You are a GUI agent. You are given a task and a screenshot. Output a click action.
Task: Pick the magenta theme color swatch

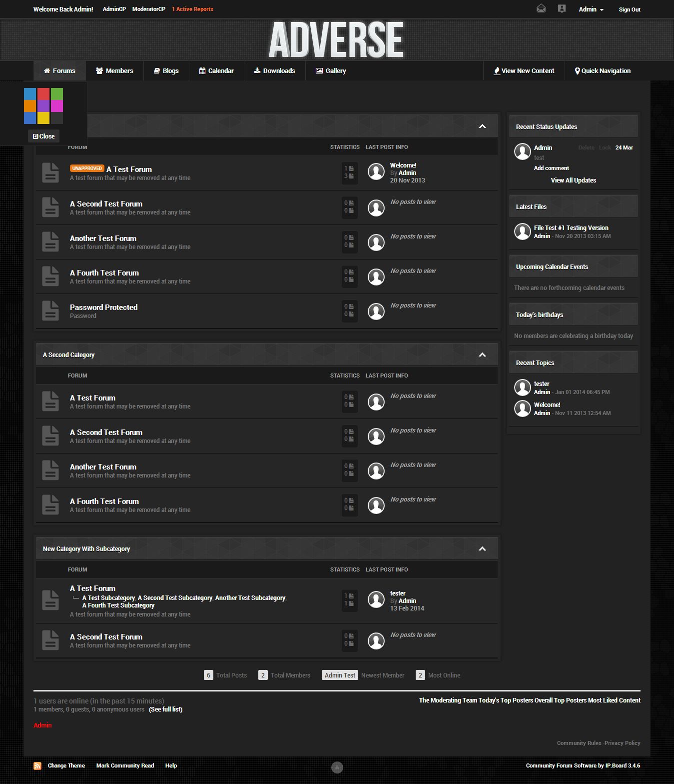[57, 106]
